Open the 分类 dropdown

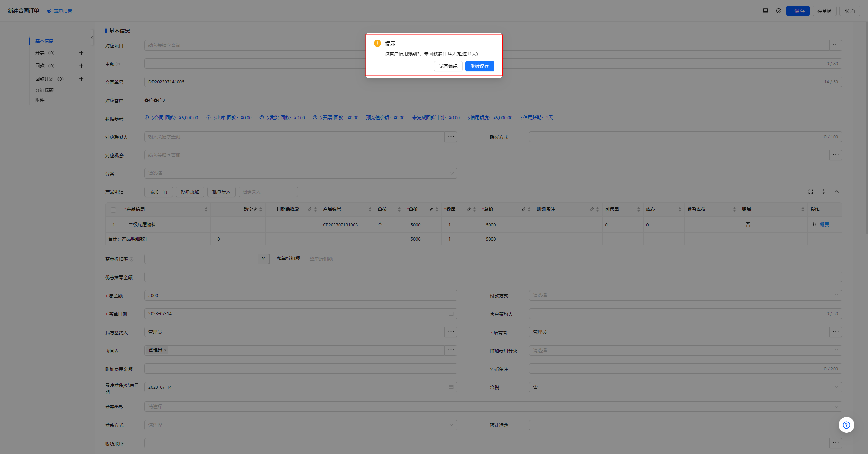(301, 173)
